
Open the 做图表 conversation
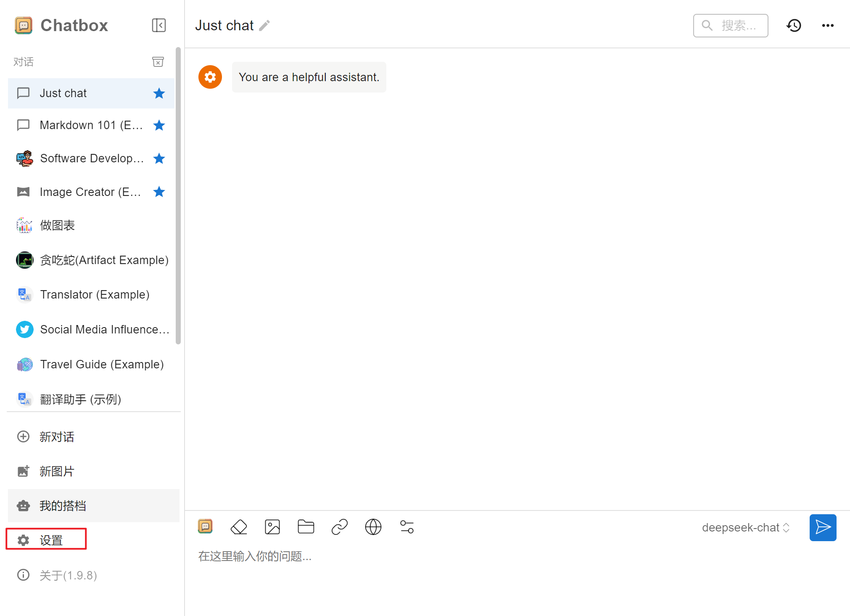pyautogui.click(x=91, y=225)
